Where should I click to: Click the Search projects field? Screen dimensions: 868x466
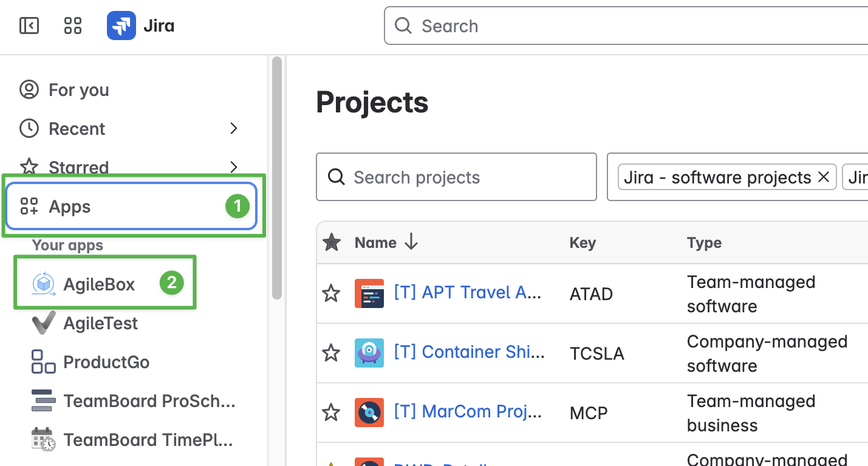pos(456,177)
